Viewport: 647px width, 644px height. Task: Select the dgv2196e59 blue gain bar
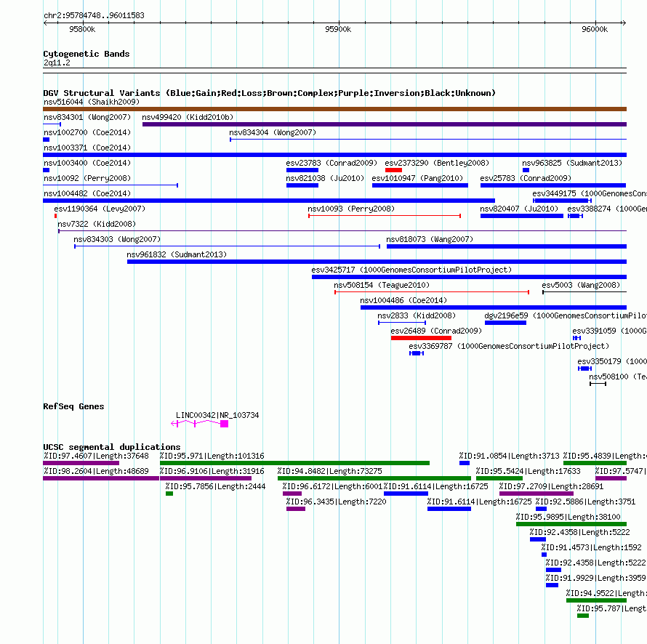click(505, 323)
